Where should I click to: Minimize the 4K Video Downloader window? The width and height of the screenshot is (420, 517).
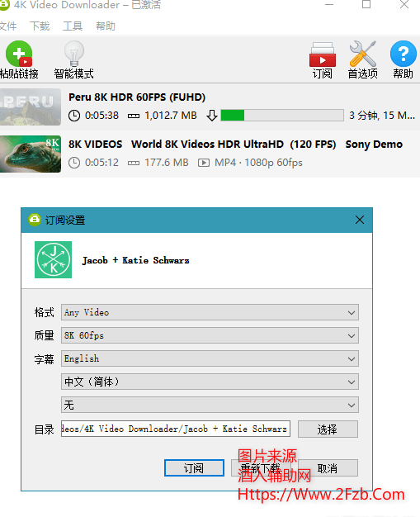click(329, 5)
